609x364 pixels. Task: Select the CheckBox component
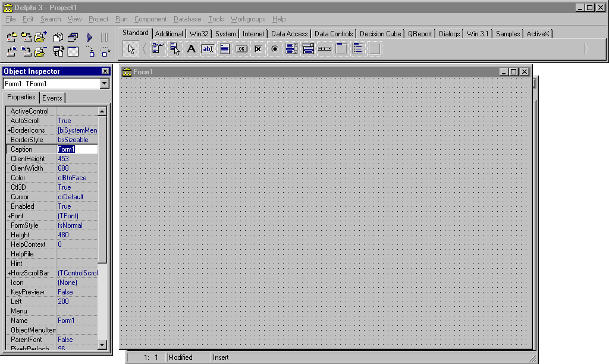click(x=258, y=49)
